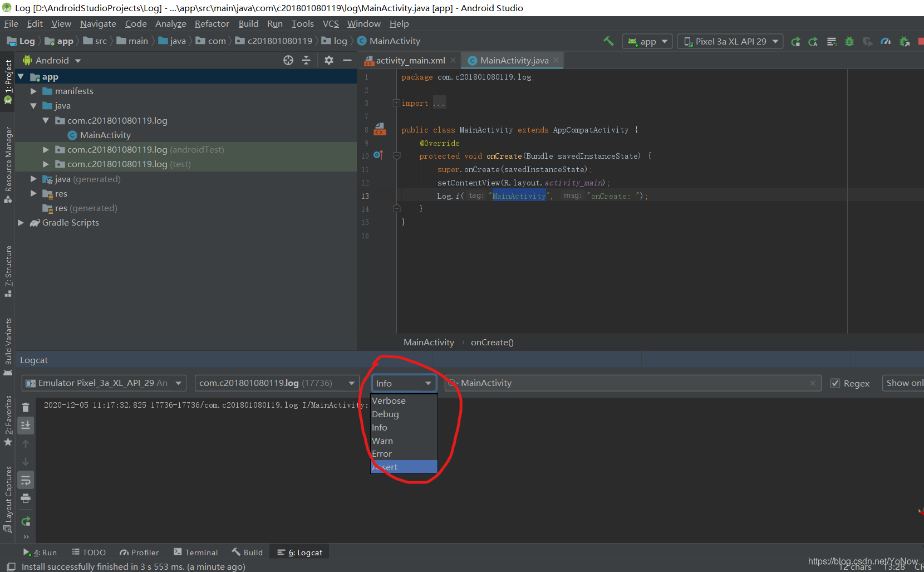The image size is (924, 572).
Task: Expand the Gradle Scripts node
Action: pos(21,223)
